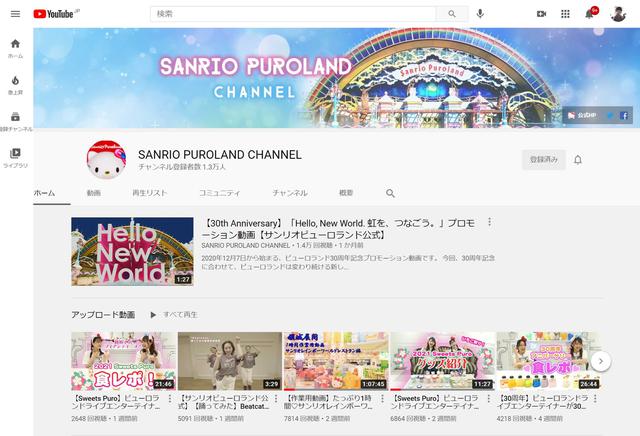Open the official site link on banner
Image resolution: width=640 pixels, height=436 pixels.
click(582, 116)
